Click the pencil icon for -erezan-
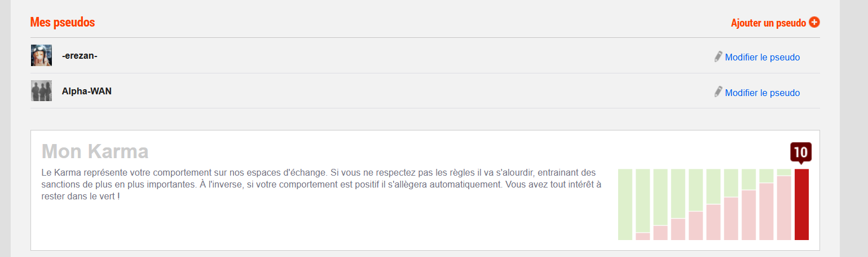The height and width of the screenshot is (257, 868). pyautogui.click(x=718, y=56)
